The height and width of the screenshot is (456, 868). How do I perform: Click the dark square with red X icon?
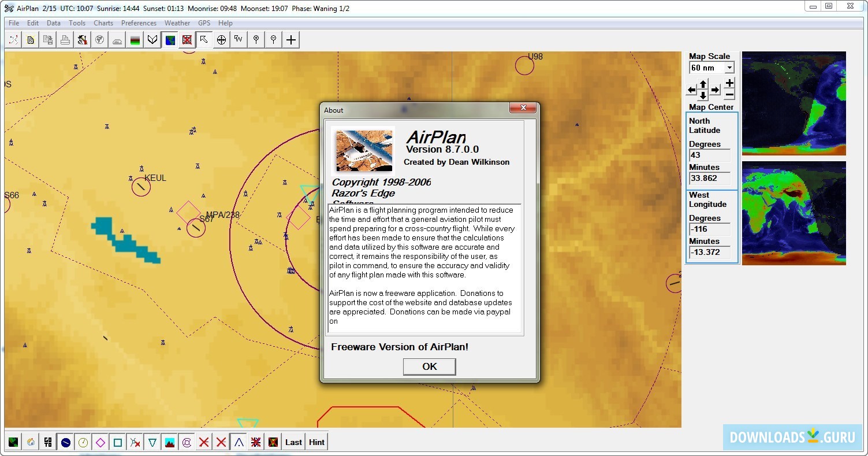point(273,442)
